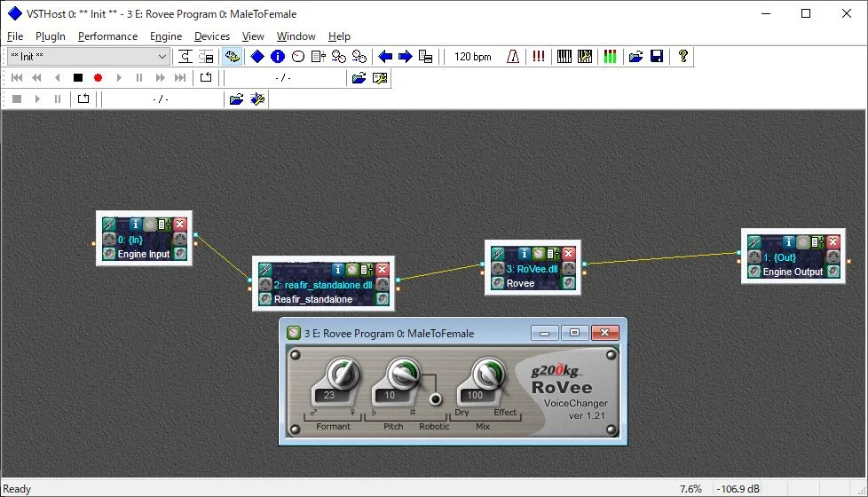Click the yellow question mark help icon
This screenshot has height=497, width=868.
[683, 57]
